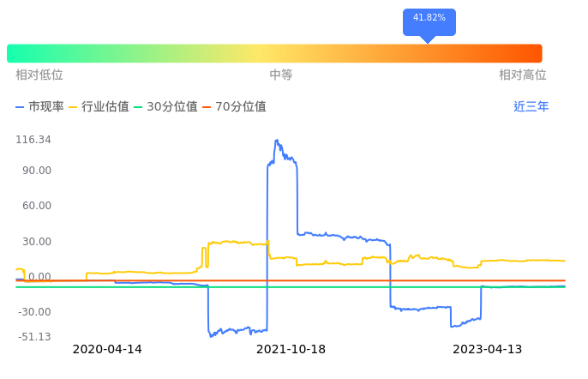Click the yellow 行业估值 legend line marker
588x379 pixels.
click(x=73, y=107)
